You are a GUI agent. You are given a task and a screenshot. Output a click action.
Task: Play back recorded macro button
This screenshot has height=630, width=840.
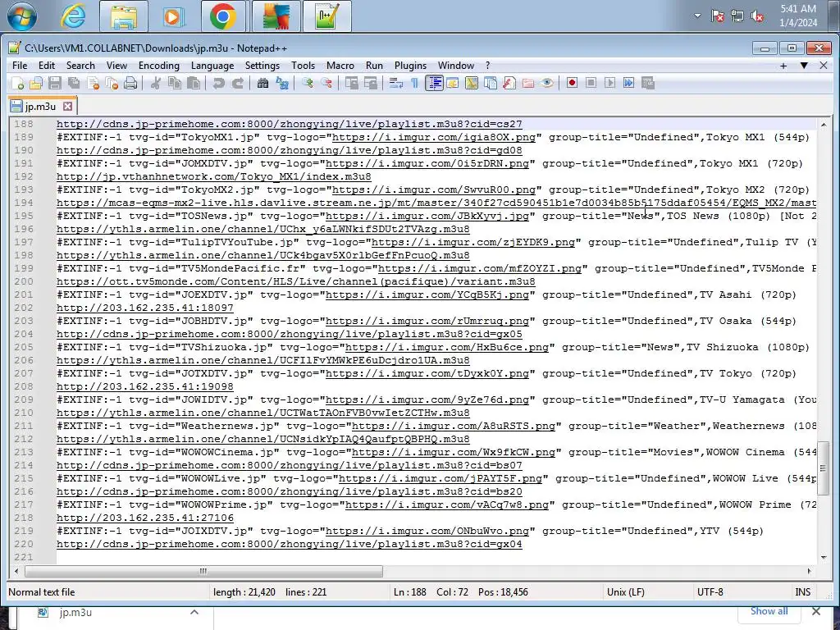[609, 83]
